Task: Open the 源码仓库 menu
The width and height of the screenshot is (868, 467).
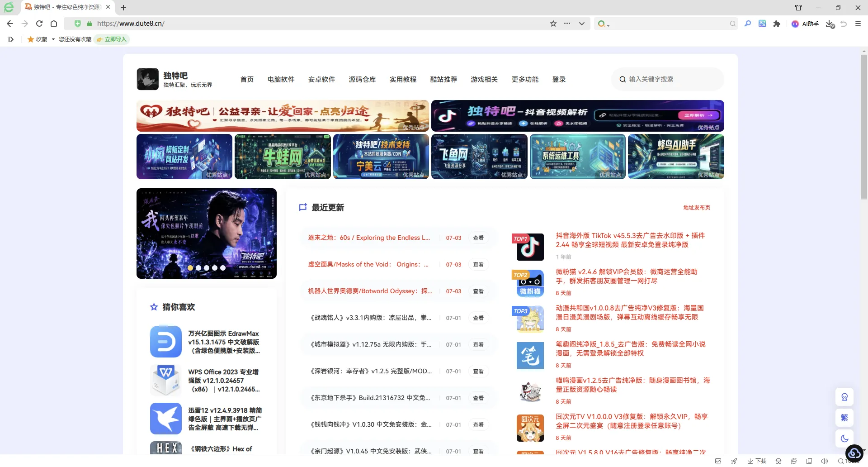Action: coord(362,79)
